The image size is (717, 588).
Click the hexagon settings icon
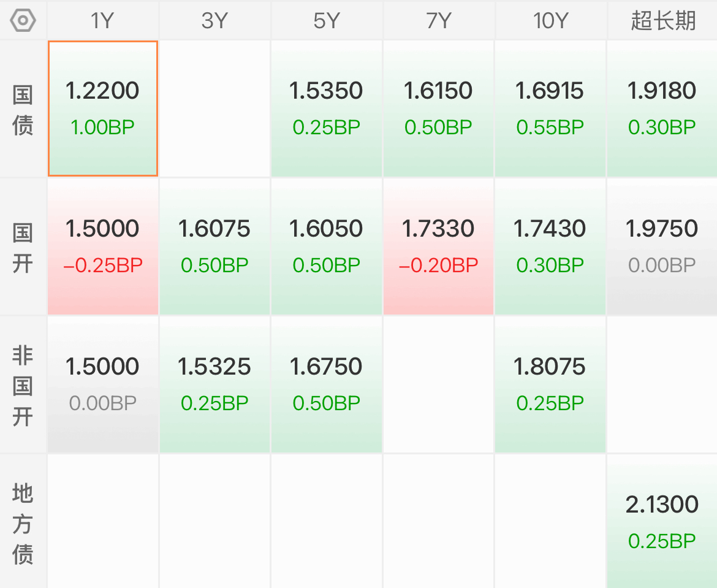click(x=23, y=20)
